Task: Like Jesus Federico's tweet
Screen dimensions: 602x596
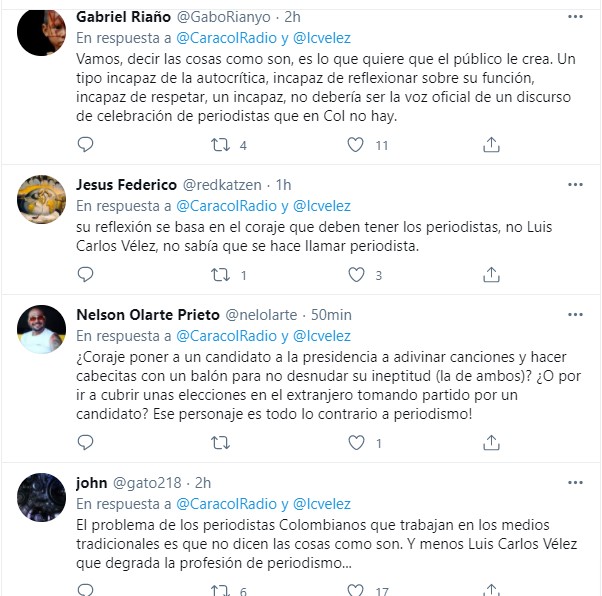Action: click(x=355, y=274)
